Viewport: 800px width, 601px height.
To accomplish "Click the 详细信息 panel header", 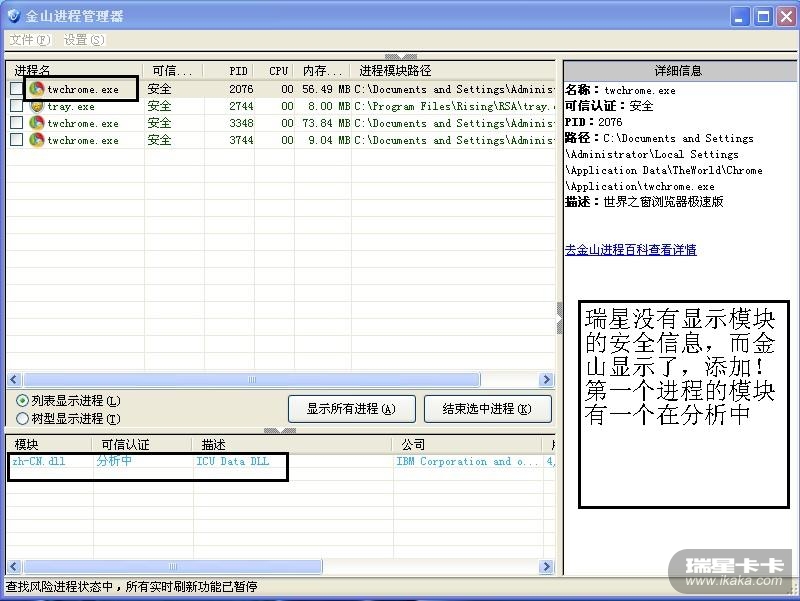I will pyautogui.click(x=680, y=71).
